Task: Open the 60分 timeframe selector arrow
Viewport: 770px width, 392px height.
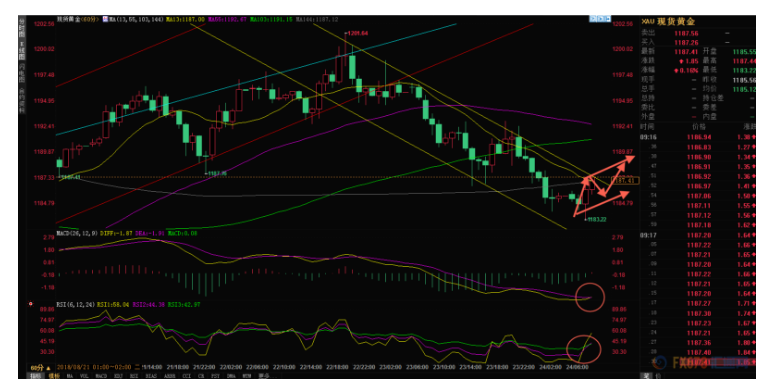Action: point(48,367)
